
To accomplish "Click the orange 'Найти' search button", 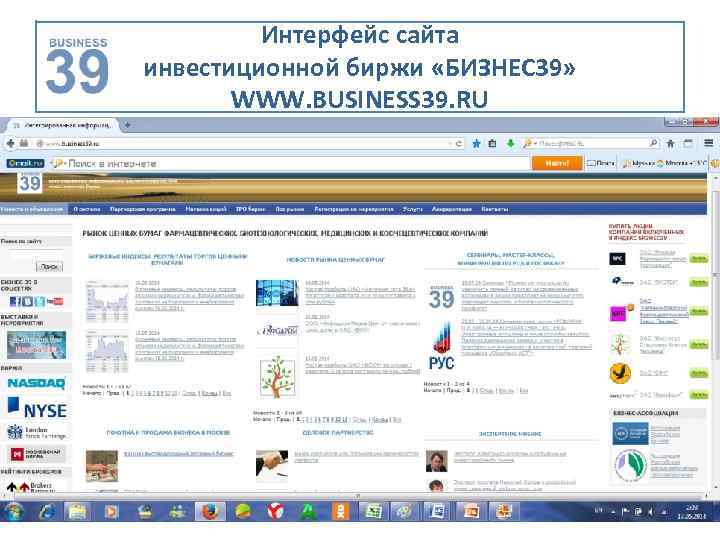I will [x=557, y=163].
